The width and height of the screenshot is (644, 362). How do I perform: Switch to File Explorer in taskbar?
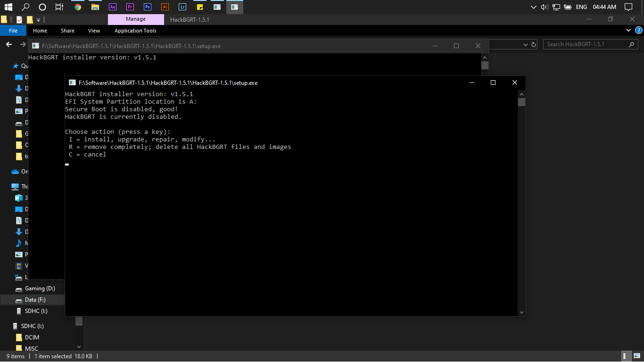(x=95, y=7)
